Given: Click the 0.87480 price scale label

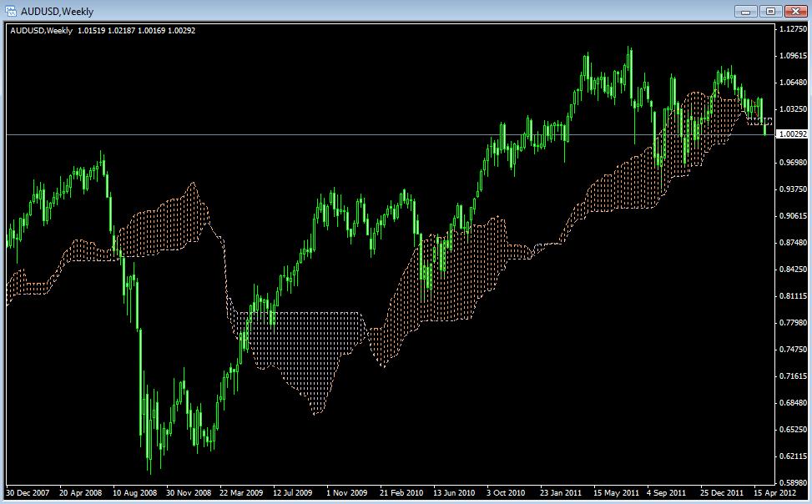Looking at the screenshot, I should point(793,243).
